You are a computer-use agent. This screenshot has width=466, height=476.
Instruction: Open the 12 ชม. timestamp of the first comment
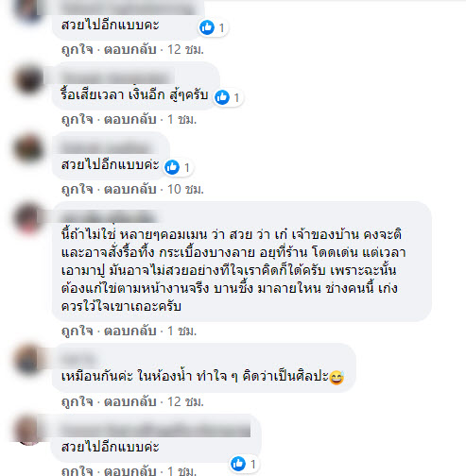(x=185, y=49)
